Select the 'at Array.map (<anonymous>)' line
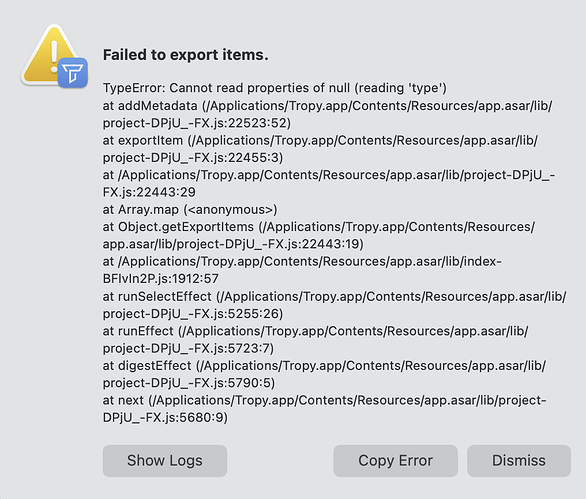 tap(190, 210)
